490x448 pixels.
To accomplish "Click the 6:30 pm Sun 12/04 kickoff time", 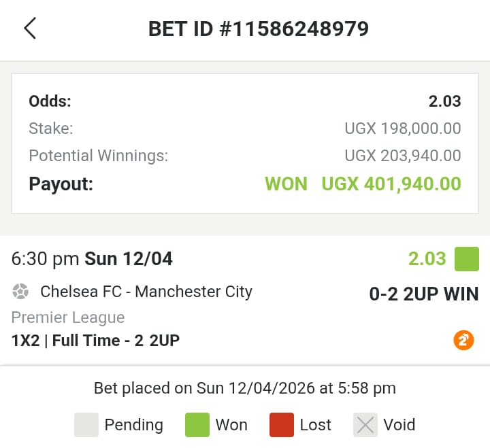I will click(92, 259).
